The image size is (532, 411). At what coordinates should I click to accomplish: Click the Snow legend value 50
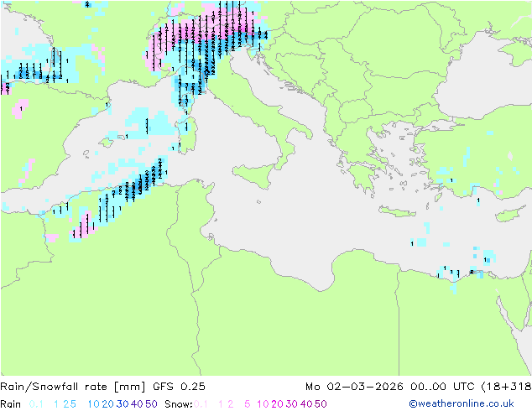pos(321,404)
